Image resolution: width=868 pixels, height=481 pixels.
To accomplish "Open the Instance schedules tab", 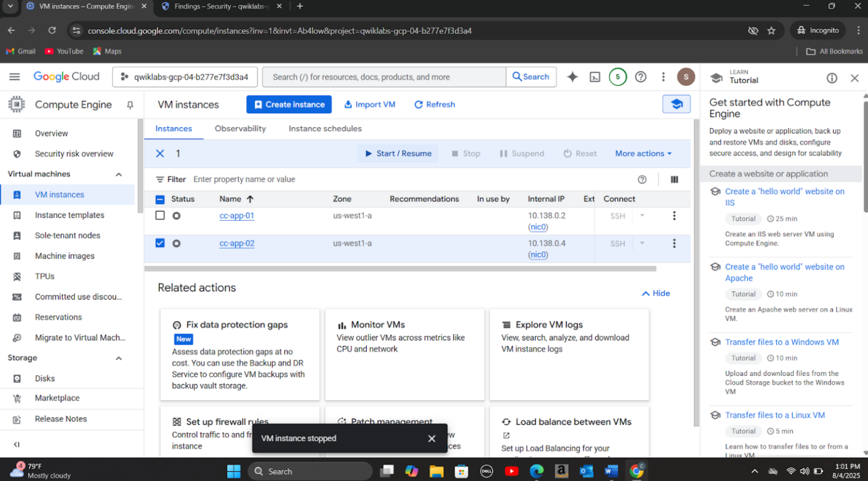I will click(x=325, y=129).
